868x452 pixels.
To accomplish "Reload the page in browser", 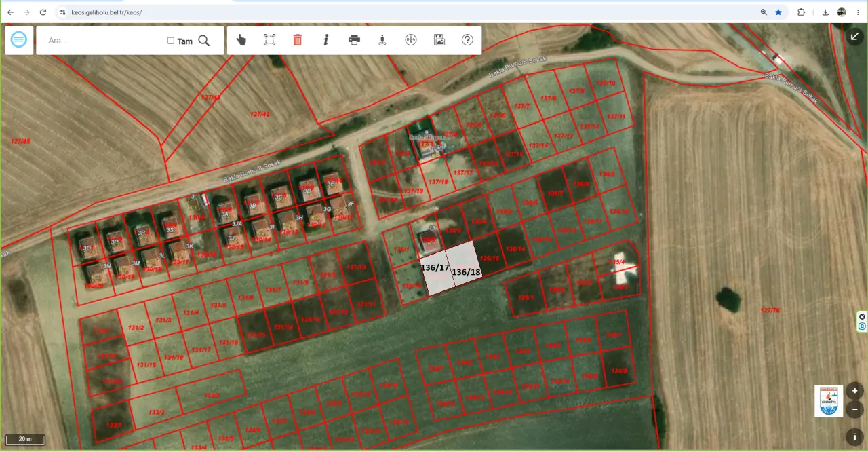I will pos(43,12).
